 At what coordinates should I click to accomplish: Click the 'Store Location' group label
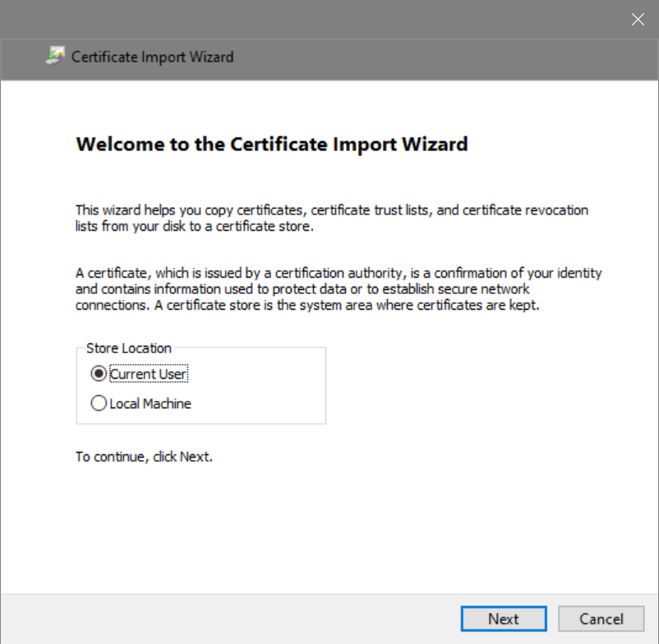129,348
